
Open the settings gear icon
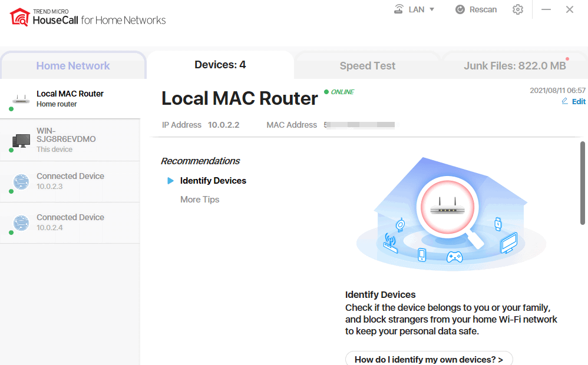pos(518,9)
